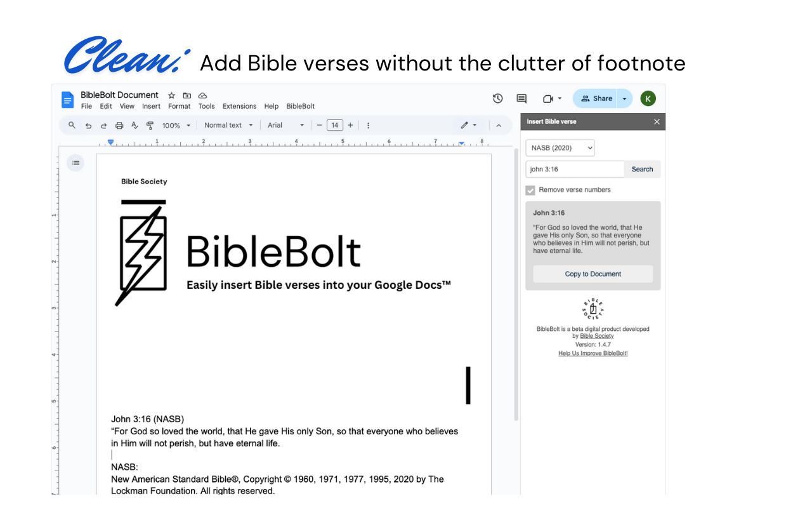812x508 pixels.
Task: Click the NASB: label in document
Action: coord(124,467)
